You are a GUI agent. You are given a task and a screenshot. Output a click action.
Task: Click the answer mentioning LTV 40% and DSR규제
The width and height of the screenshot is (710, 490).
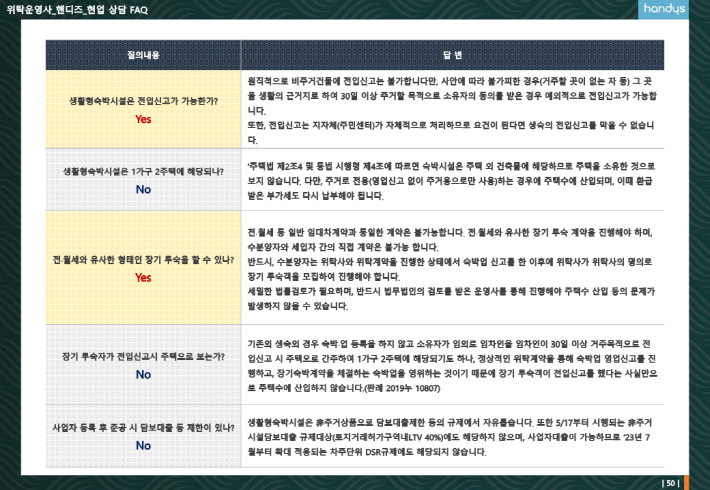[452, 436]
